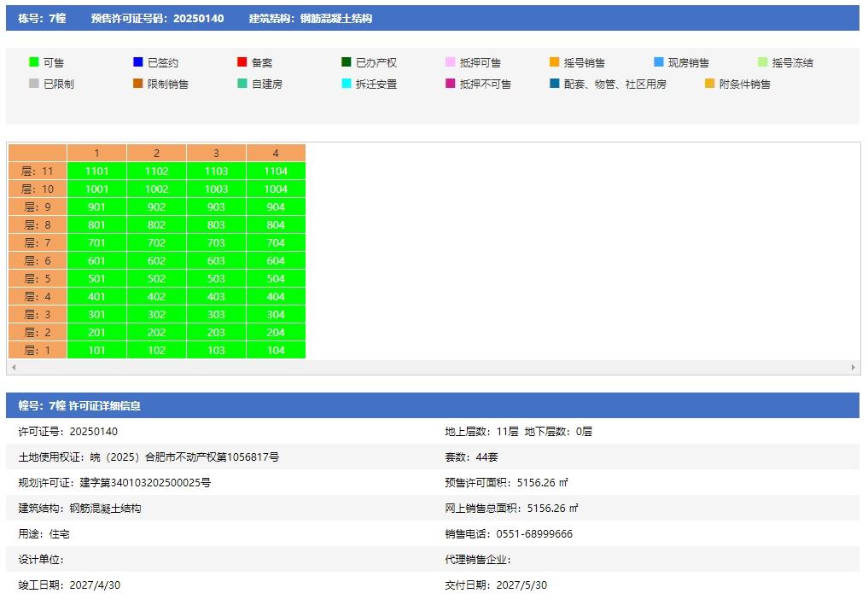Click the light green 摇号冻结 swatch

pos(763,62)
